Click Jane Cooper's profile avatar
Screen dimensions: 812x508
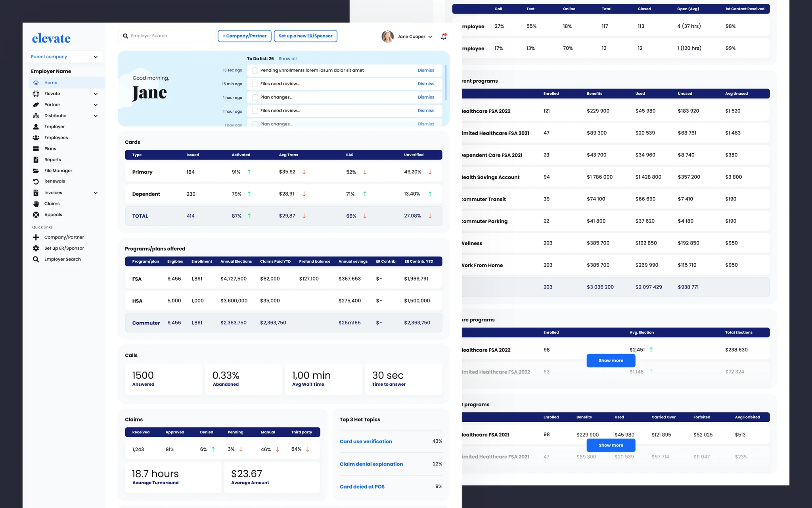tap(387, 37)
